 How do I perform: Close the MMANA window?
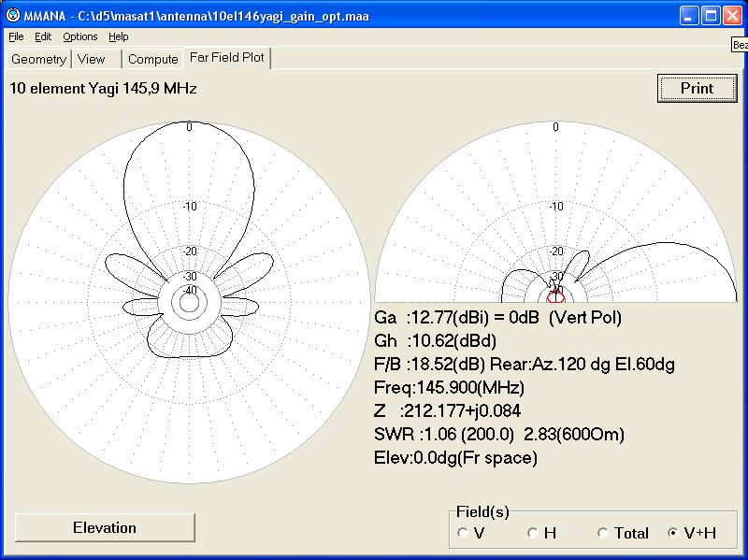[732, 15]
